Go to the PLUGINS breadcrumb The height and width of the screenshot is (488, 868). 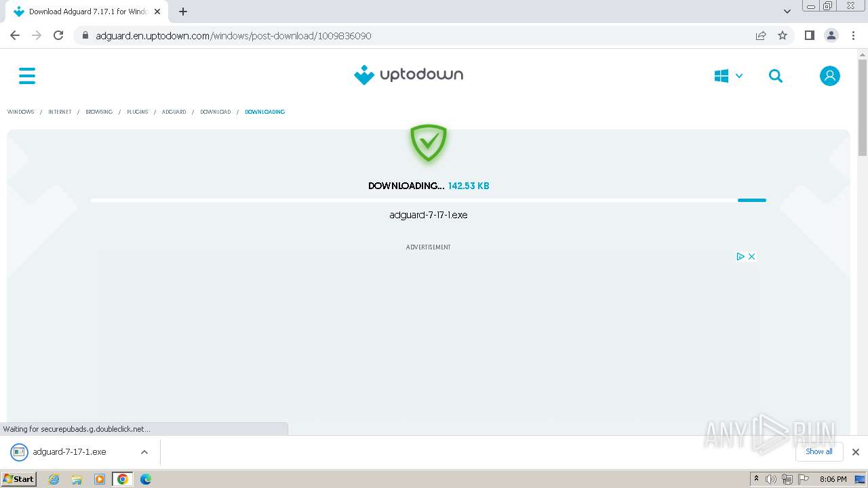137,112
